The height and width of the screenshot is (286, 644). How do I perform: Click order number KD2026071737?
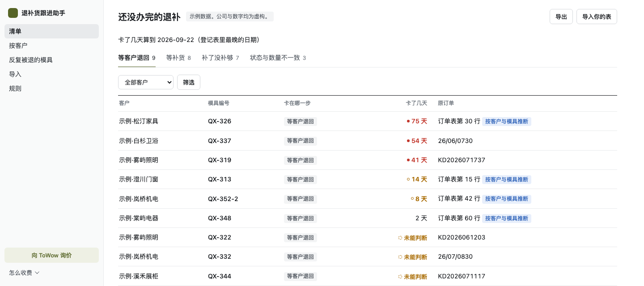point(462,160)
